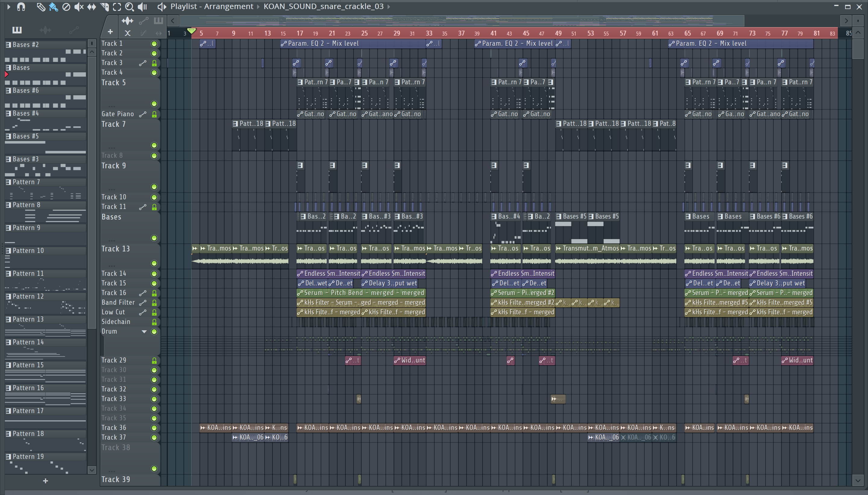The height and width of the screenshot is (495, 868).
Task: Select the Playback scrub tool
Action: point(142,6)
